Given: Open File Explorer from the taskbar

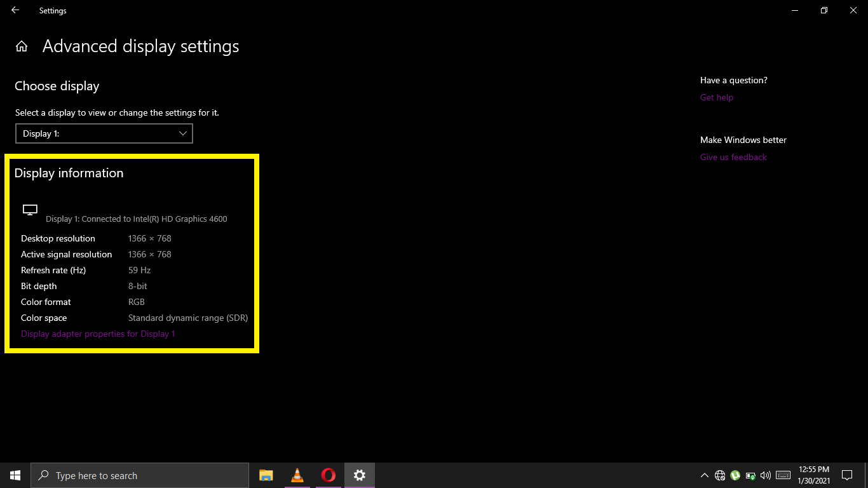Looking at the screenshot, I should point(266,475).
